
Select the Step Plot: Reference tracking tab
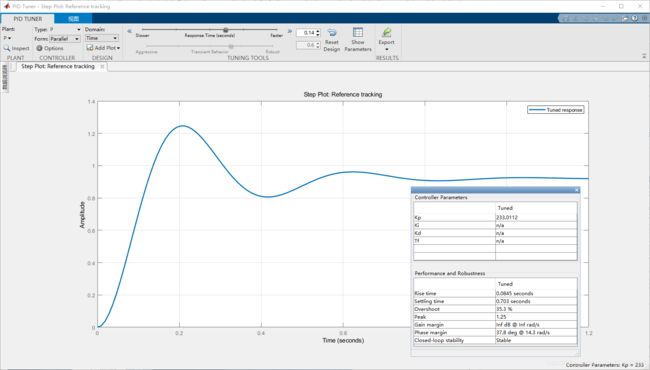click(58, 66)
